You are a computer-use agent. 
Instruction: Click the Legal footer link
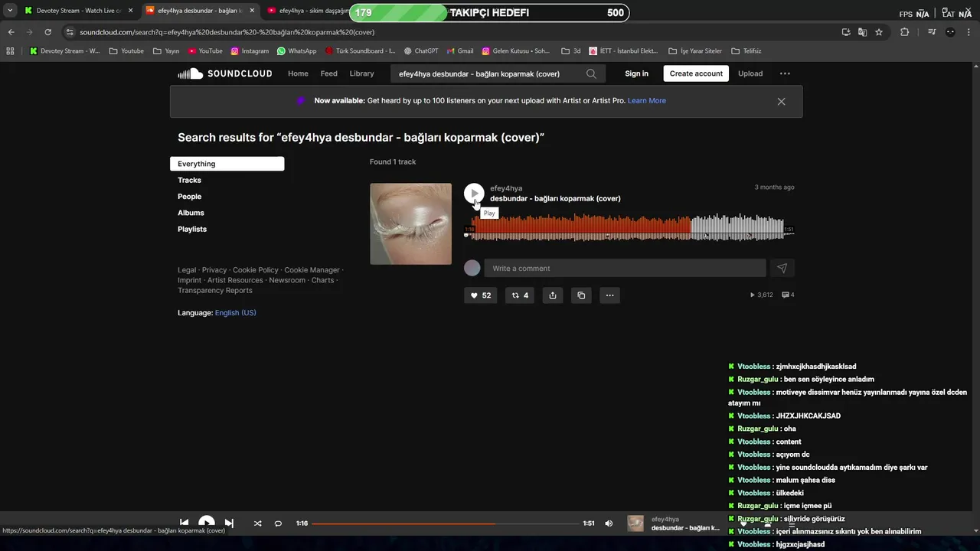pos(187,270)
